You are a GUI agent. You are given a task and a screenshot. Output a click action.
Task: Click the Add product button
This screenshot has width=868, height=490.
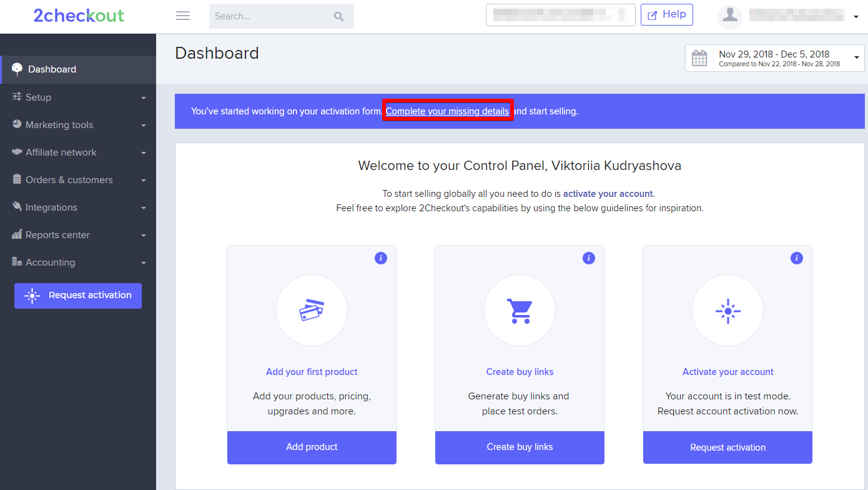312,447
